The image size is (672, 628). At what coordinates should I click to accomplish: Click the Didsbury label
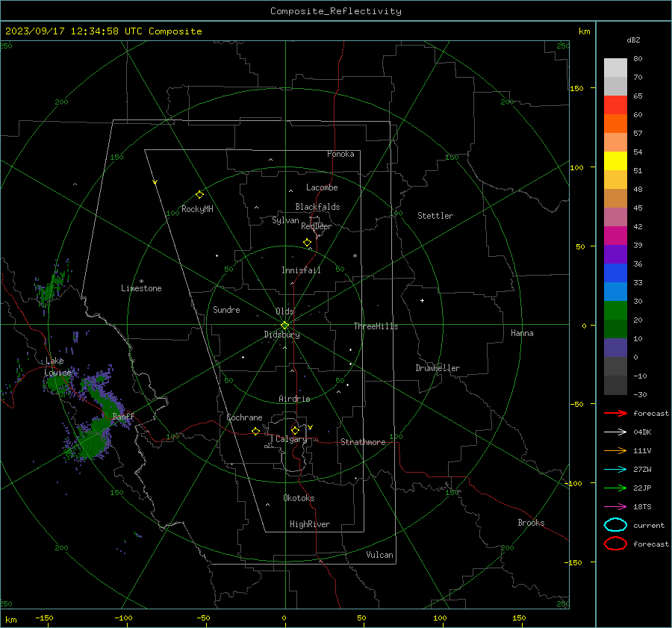[x=282, y=335]
